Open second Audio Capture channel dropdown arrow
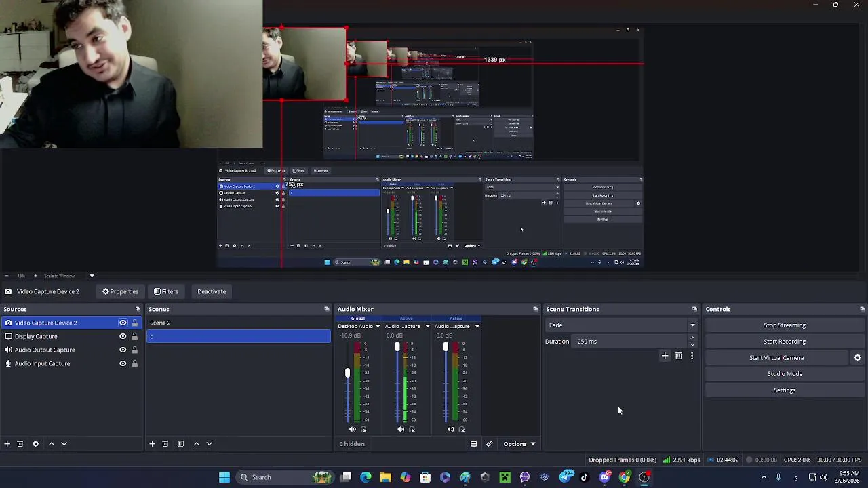Image resolution: width=868 pixels, height=488 pixels. 427,327
